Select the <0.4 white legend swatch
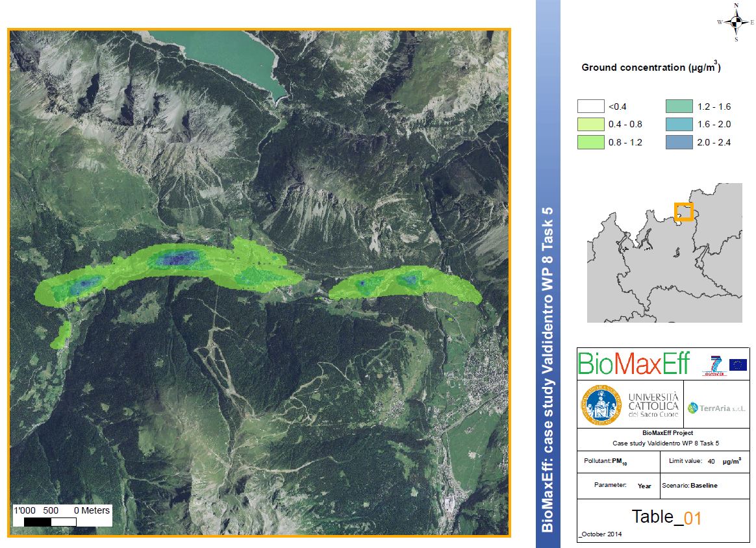The image size is (756, 548). click(x=590, y=107)
